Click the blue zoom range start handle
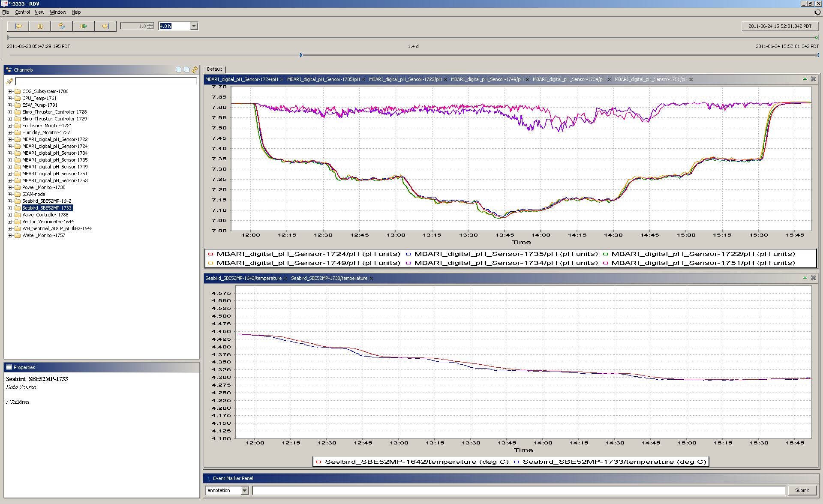Viewport: 823px width, 504px height. pyautogui.click(x=301, y=55)
